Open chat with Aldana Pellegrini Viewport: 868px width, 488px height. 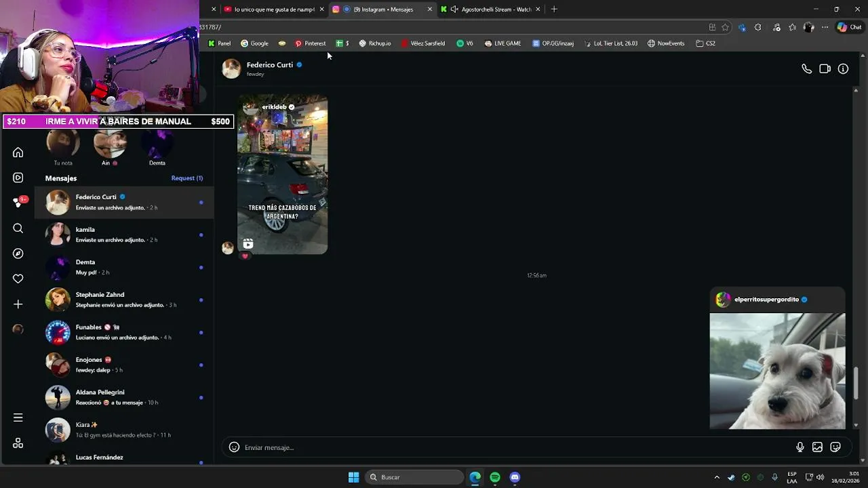(x=124, y=397)
